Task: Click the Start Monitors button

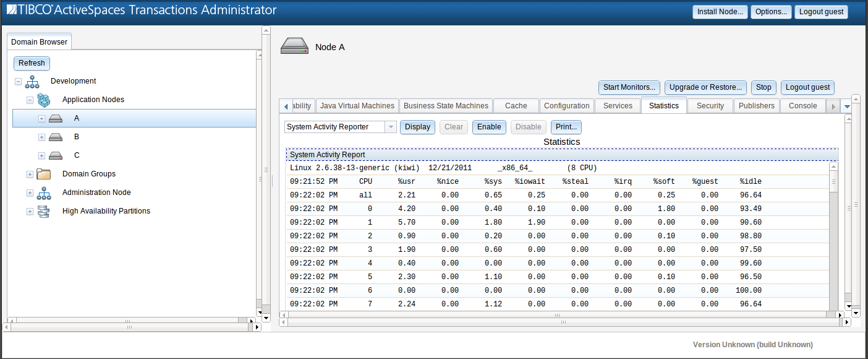Action: (x=629, y=87)
